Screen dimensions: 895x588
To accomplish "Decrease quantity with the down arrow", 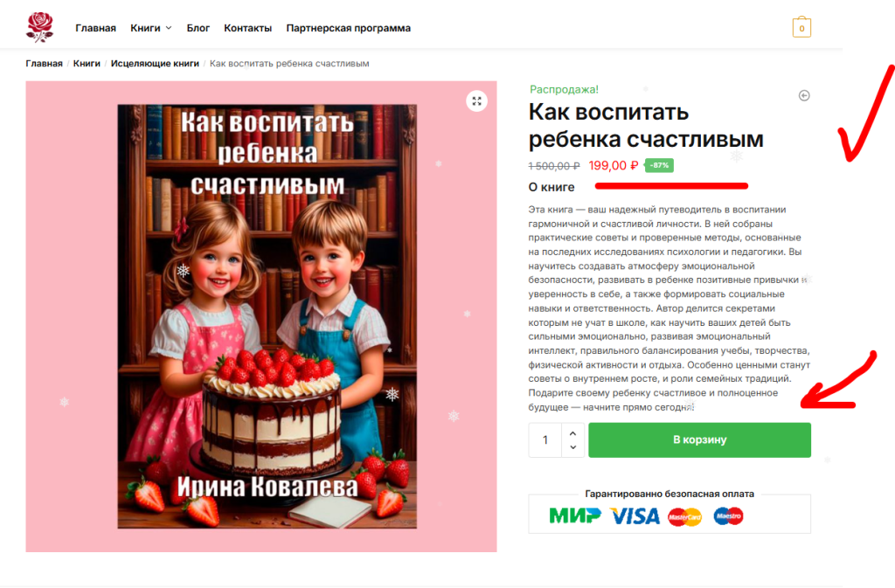I will click(x=573, y=447).
